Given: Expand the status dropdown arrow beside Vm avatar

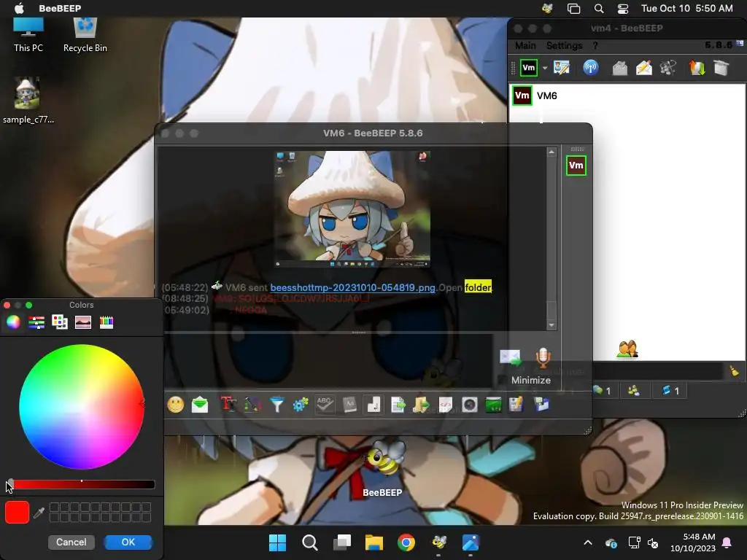Looking at the screenshot, I should pos(545,68).
